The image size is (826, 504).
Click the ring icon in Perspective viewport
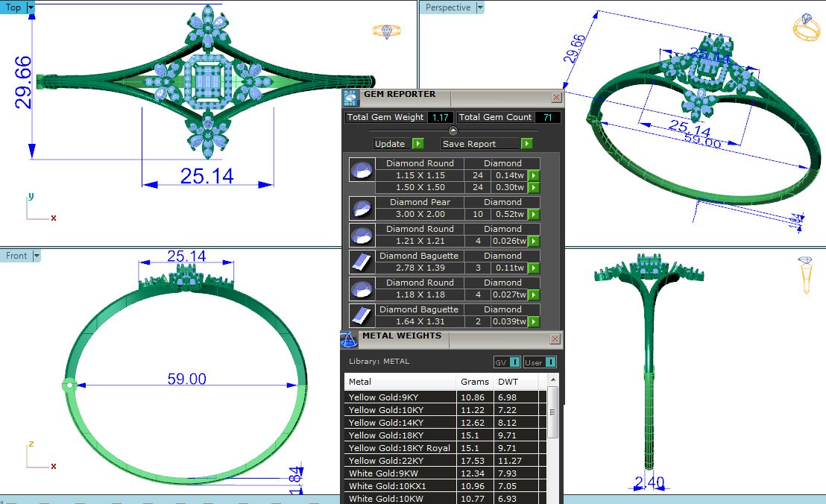(806, 28)
